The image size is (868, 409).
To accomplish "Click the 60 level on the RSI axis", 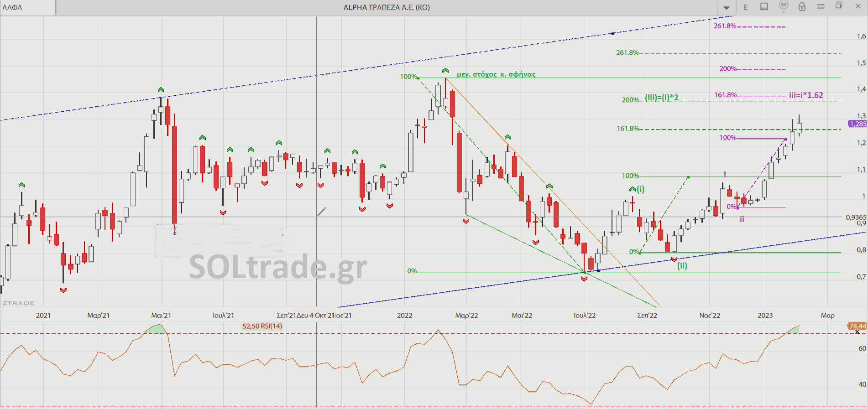I will coord(862,348).
